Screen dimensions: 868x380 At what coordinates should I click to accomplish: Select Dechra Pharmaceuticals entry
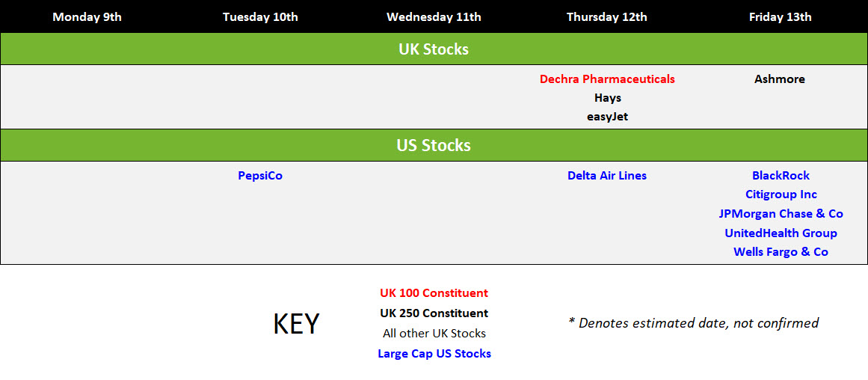tap(607, 79)
